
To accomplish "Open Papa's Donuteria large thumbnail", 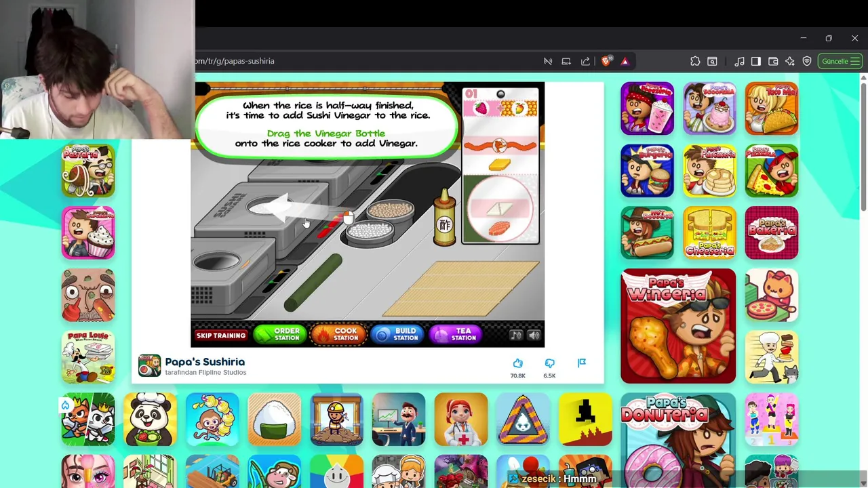I will (678, 441).
